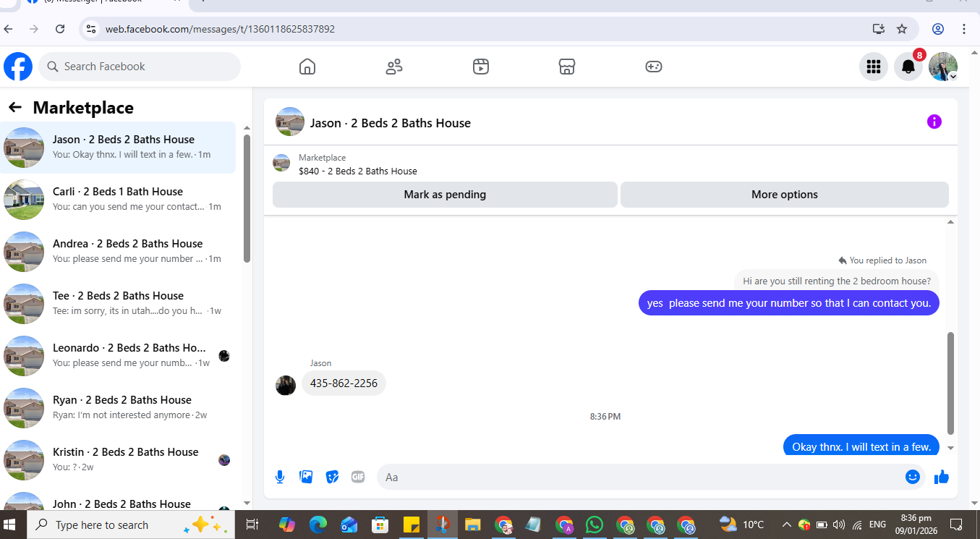Open the account profile picture menu
Image resolution: width=980 pixels, height=539 pixels.
point(943,67)
